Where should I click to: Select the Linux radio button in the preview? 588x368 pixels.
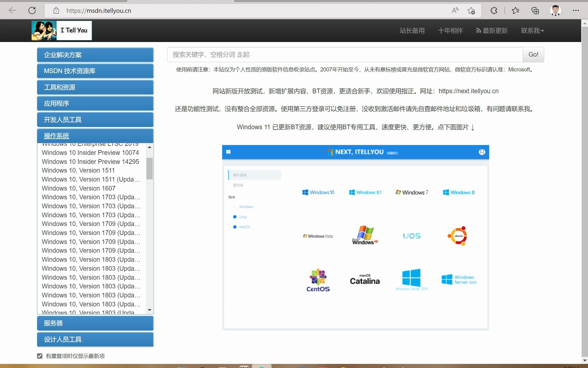(x=235, y=217)
